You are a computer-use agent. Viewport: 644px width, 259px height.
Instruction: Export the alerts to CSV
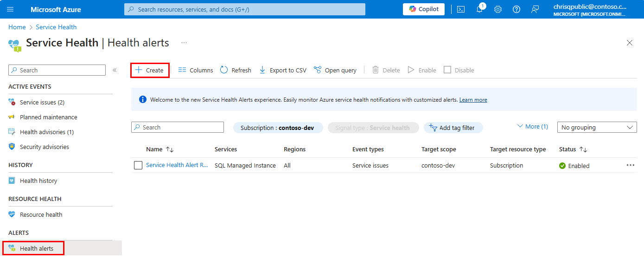point(282,70)
